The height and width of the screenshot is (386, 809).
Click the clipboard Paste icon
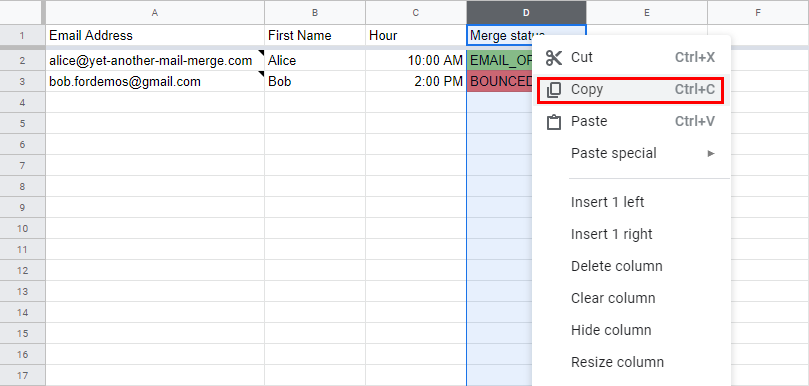click(554, 122)
